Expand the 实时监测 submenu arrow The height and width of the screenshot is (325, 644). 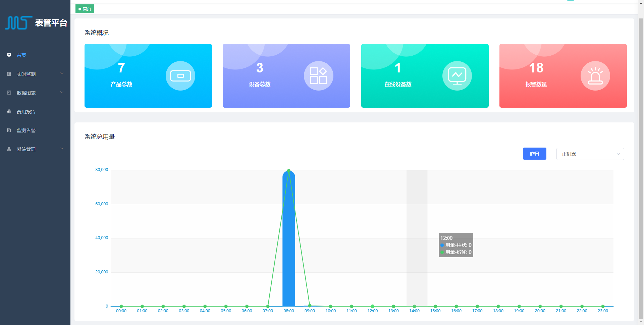click(62, 74)
